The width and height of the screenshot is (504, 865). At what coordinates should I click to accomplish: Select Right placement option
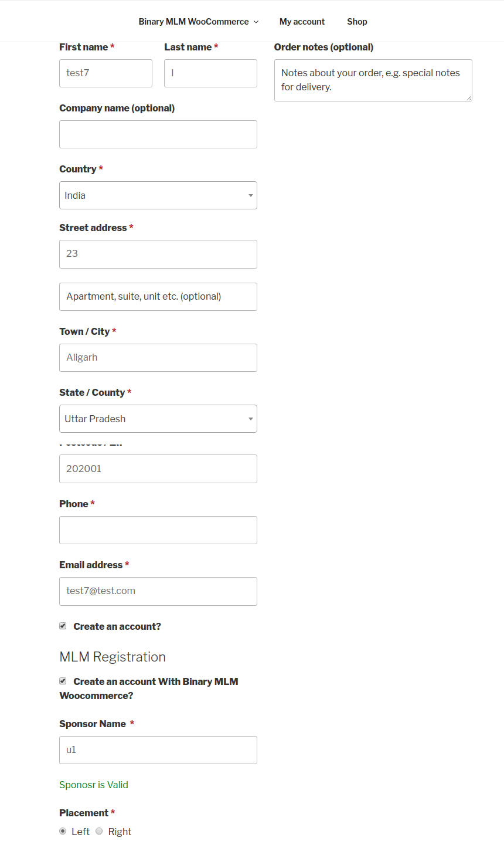(x=99, y=831)
